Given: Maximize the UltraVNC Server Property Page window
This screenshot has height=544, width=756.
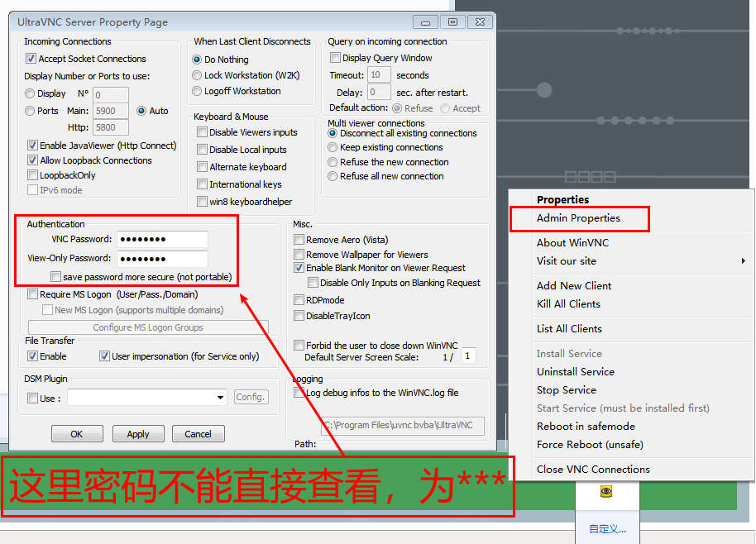Looking at the screenshot, I should pos(452,22).
